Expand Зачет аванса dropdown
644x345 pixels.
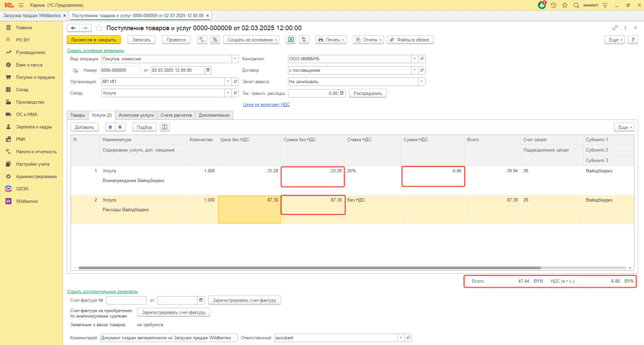(x=422, y=82)
